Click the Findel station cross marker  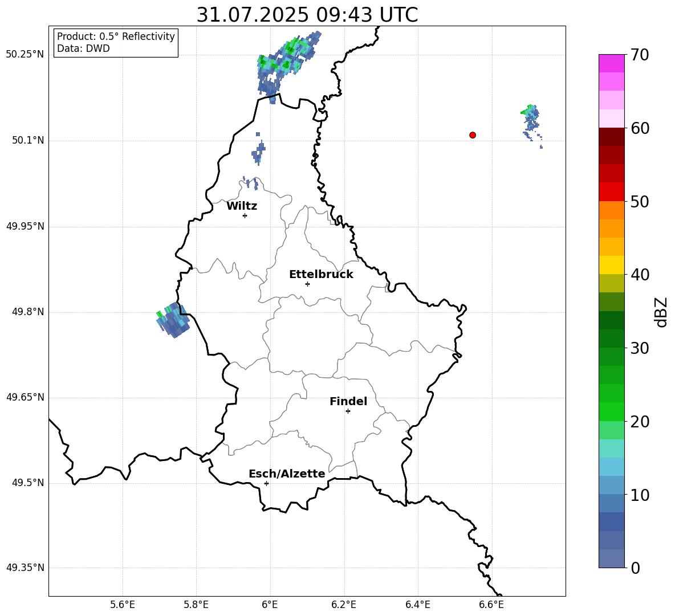[x=348, y=411]
